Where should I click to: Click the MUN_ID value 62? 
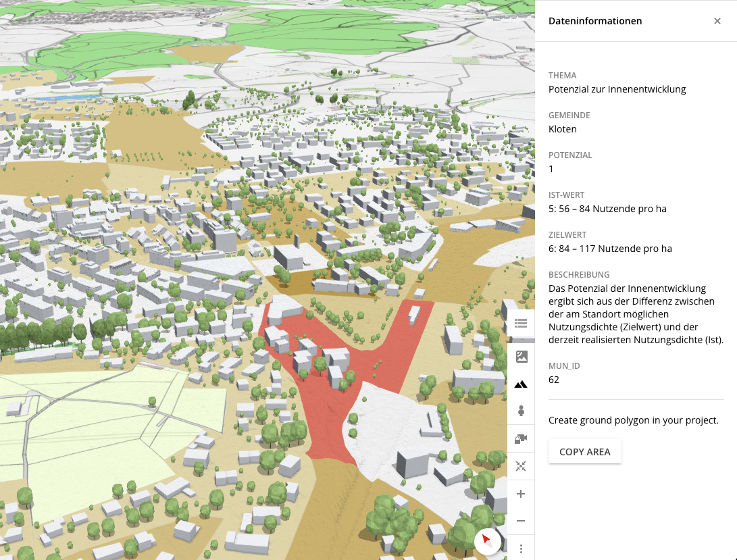click(x=554, y=380)
